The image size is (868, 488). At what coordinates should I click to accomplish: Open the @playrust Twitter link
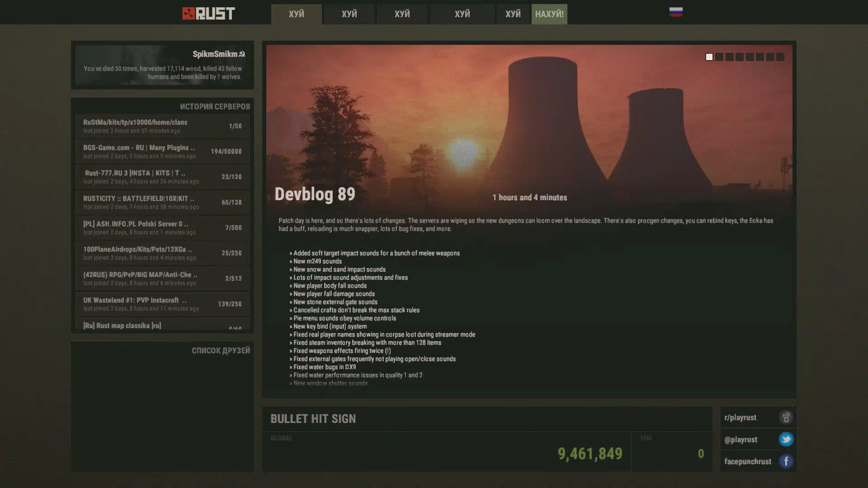coord(758,439)
